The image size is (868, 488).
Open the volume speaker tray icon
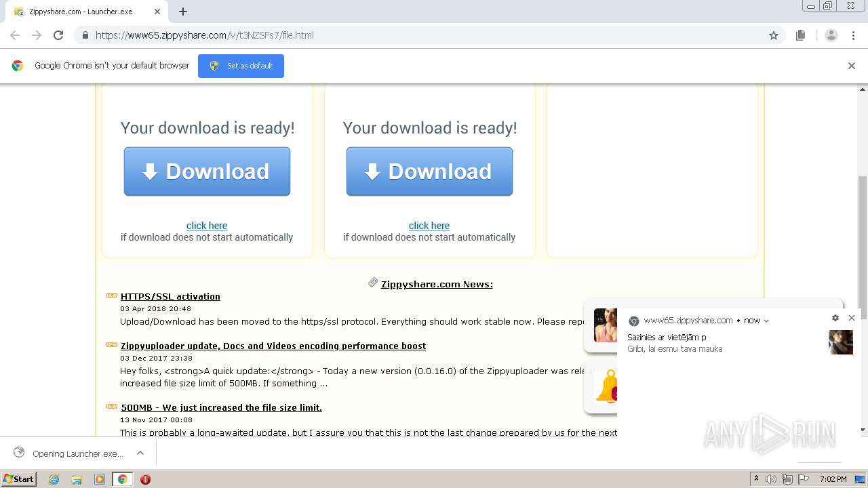(x=771, y=479)
